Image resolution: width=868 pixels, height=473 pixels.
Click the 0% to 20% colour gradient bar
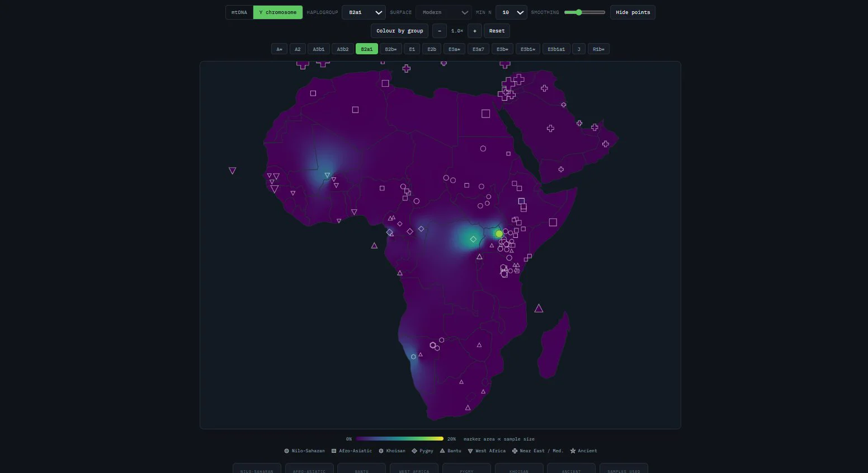point(399,439)
